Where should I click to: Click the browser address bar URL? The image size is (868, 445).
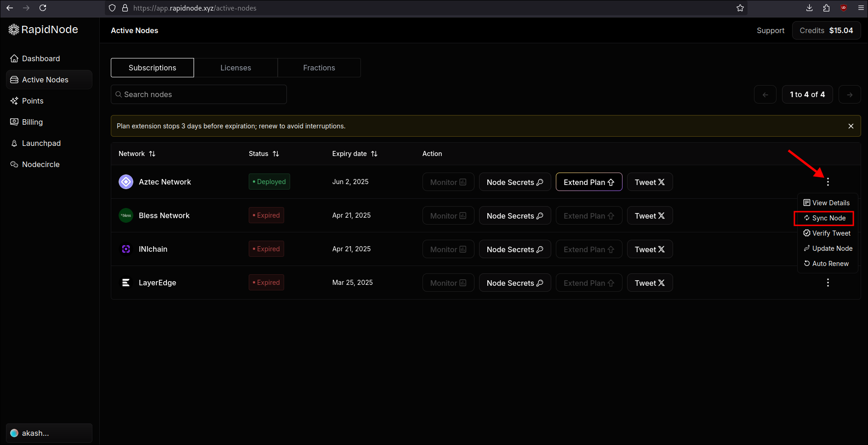pos(195,8)
